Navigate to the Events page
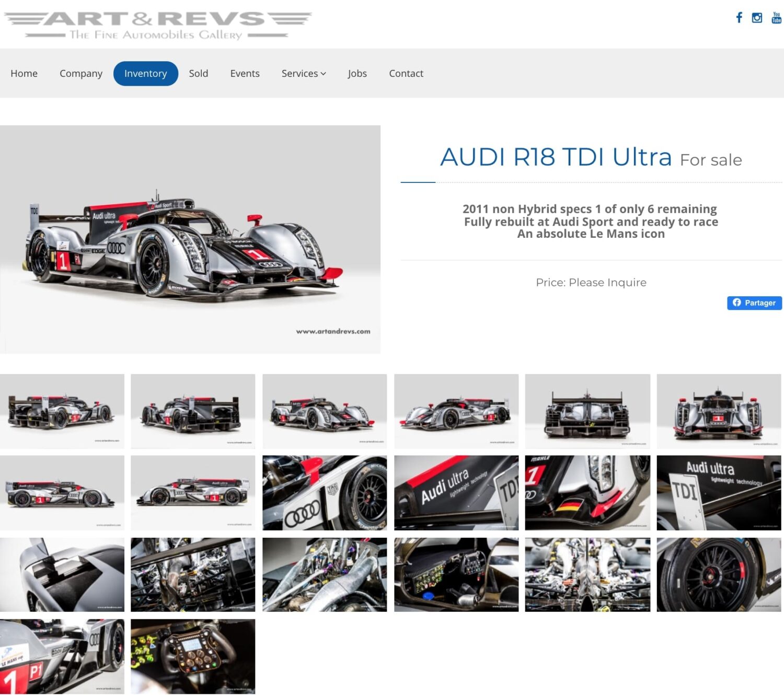 click(245, 73)
